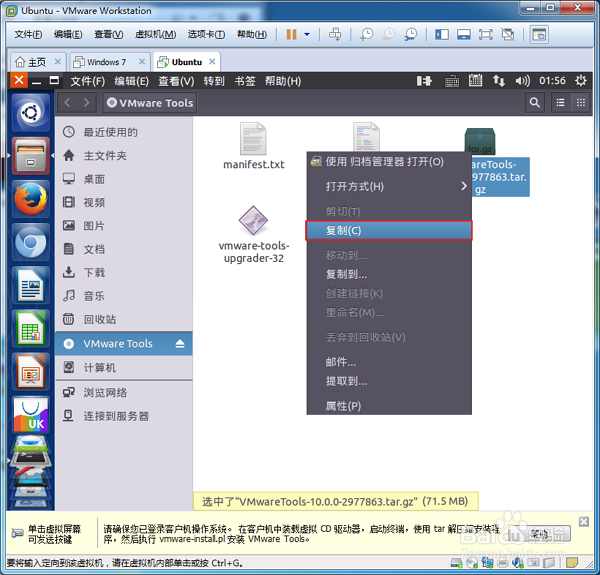Viewport: 600px width, 575px height.
Task: Select the manifest.txt file
Action: coord(253,146)
